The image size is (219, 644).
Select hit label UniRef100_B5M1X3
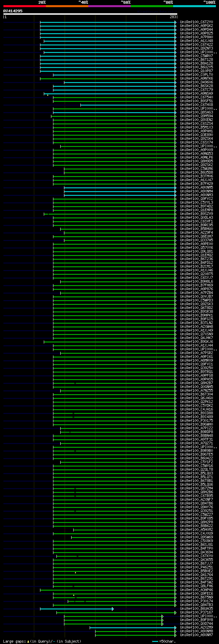pyautogui.click(x=196, y=128)
